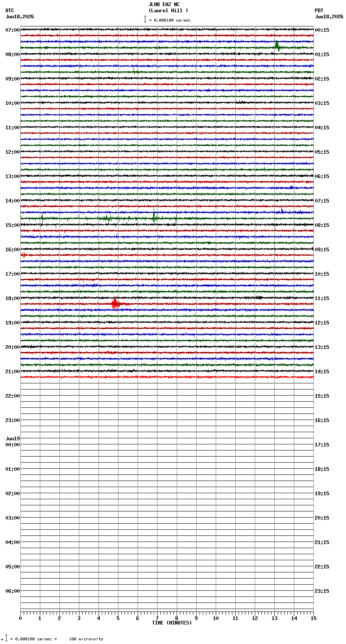The image size is (346, 644).
Task: Click the Jun18,2026 date under PDT
Action: pos(329,17)
